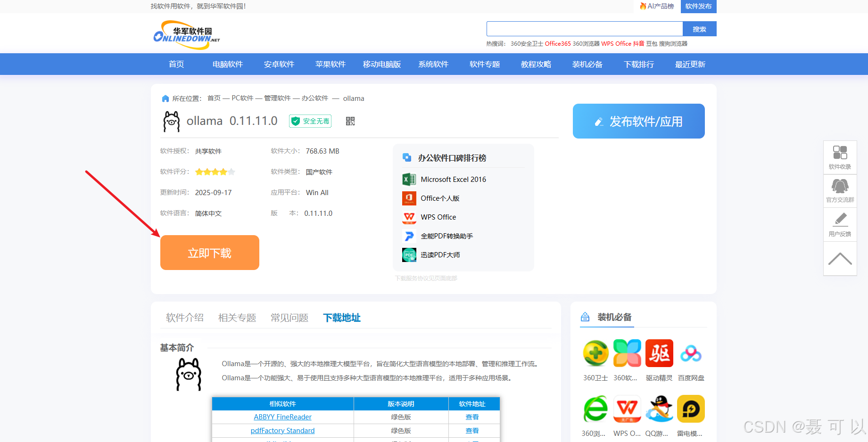This screenshot has width=868, height=442.
Task: Click the star rating under 软件评分
Action: 215,172
